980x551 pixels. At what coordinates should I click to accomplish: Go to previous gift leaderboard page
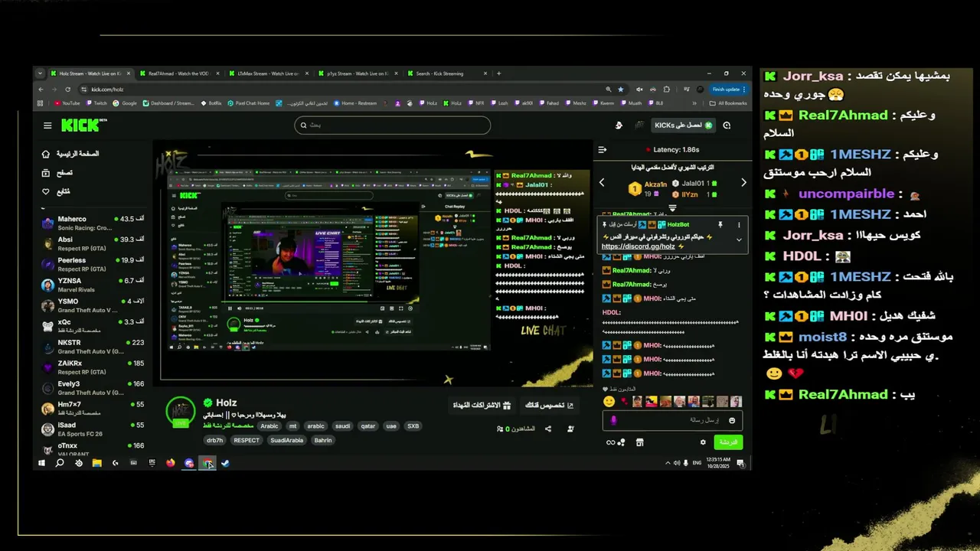coord(602,183)
